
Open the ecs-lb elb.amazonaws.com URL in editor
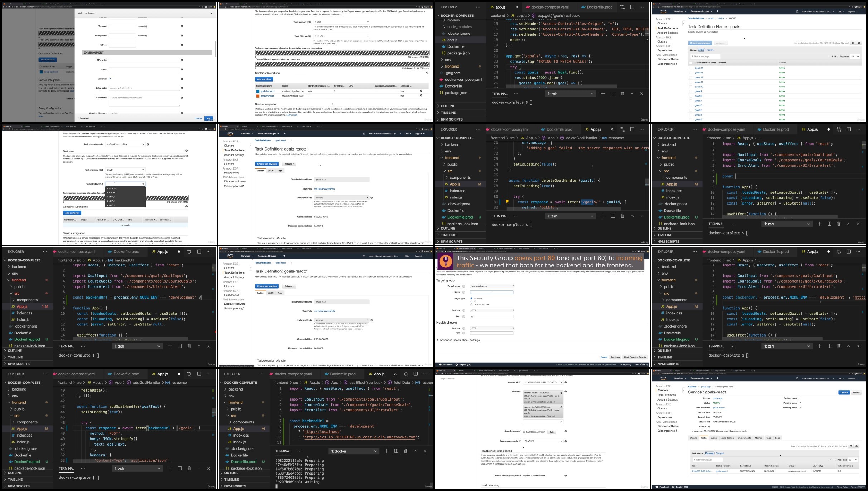[359, 437]
